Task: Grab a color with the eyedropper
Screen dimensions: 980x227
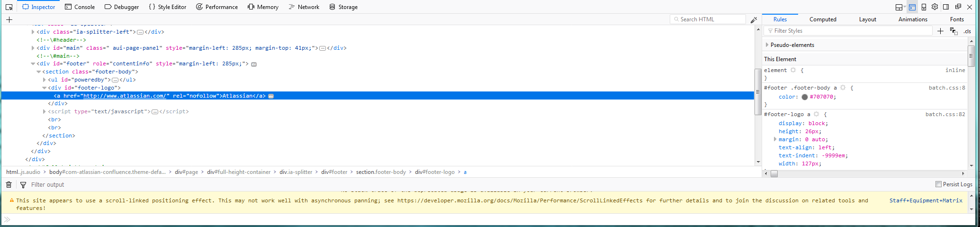Action: pos(754,19)
